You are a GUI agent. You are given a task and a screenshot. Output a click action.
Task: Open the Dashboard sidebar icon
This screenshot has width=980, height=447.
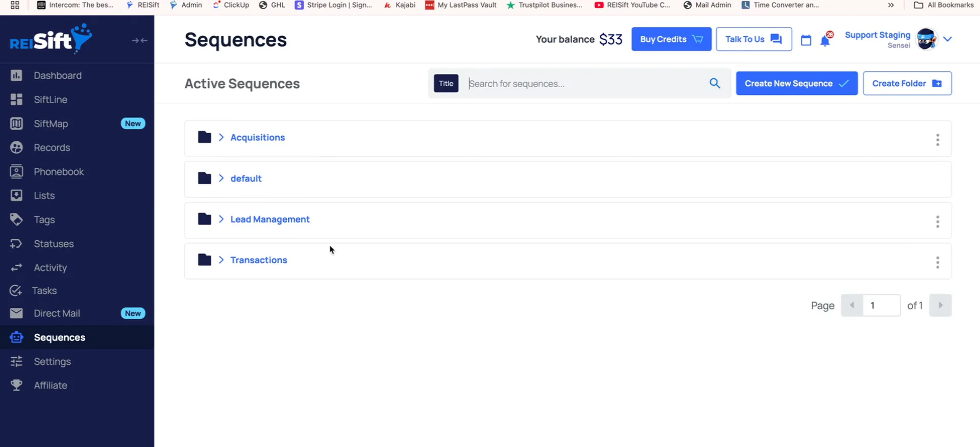(16, 76)
